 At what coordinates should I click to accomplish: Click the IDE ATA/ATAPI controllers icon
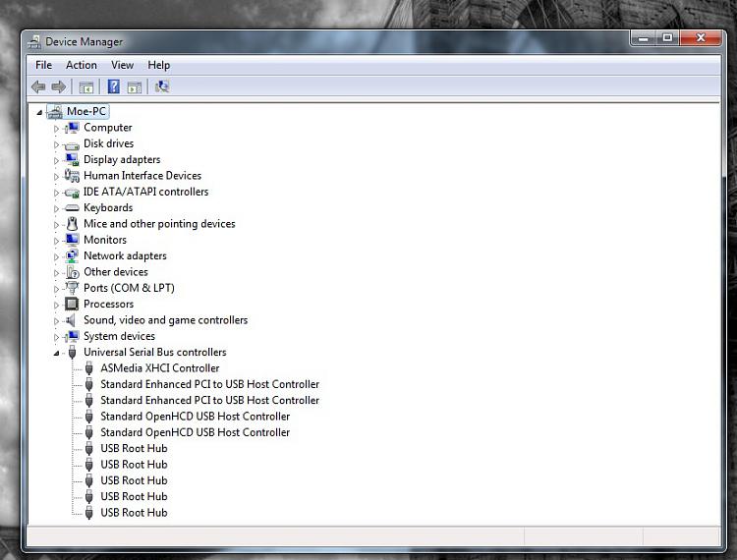coord(72,193)
